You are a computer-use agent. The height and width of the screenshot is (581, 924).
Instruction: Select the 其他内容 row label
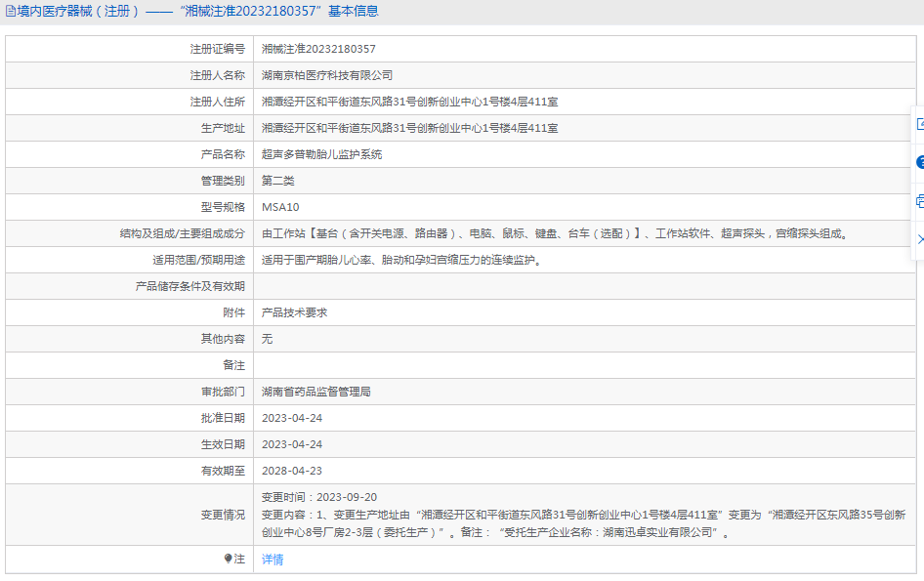click(223, 339)
